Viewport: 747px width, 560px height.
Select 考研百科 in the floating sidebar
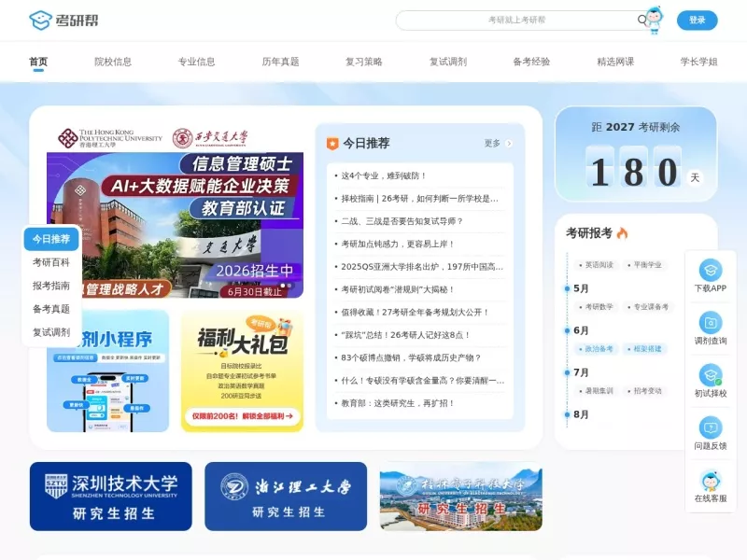[51, 262]
